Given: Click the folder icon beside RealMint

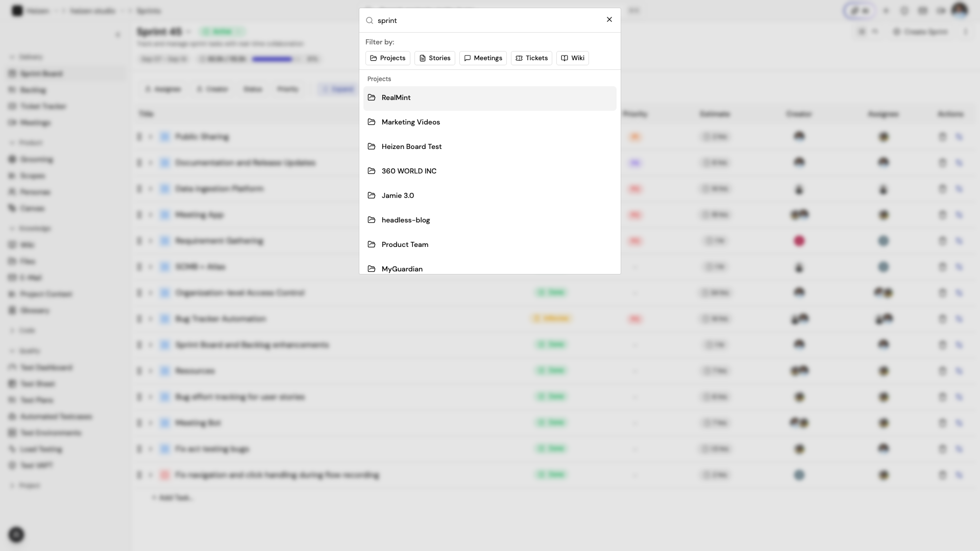Looking at the screenshot, I should (x=372, y=97).
